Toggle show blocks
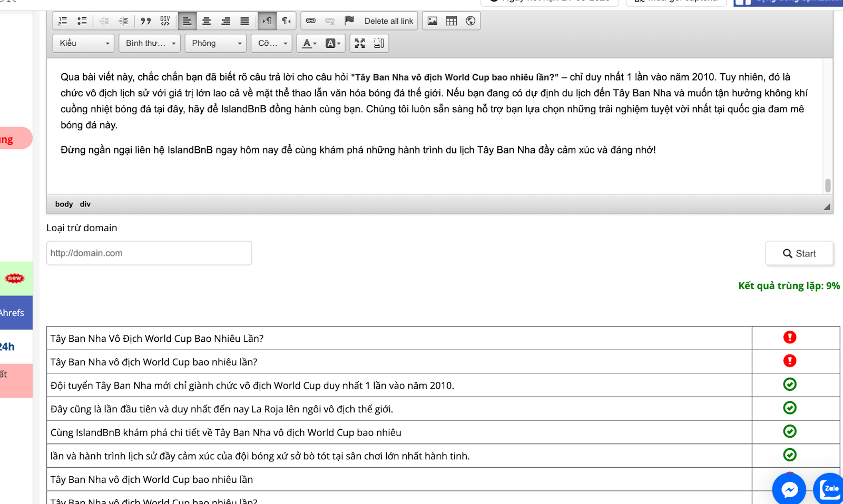Image resolution: width=843 pixels, height=504 pixels. [379, 43]
